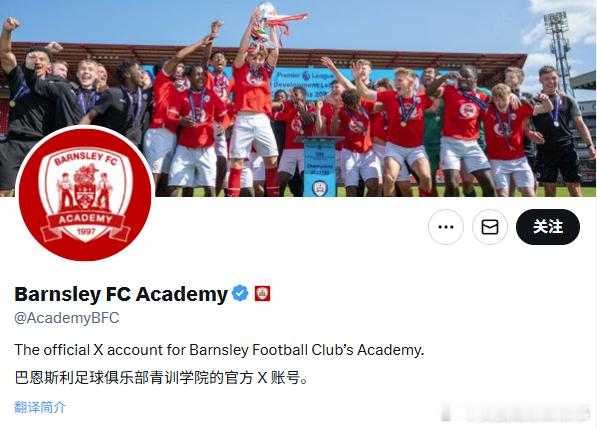
Task: Click the blue verified checkmark badge
Action: 240,293
